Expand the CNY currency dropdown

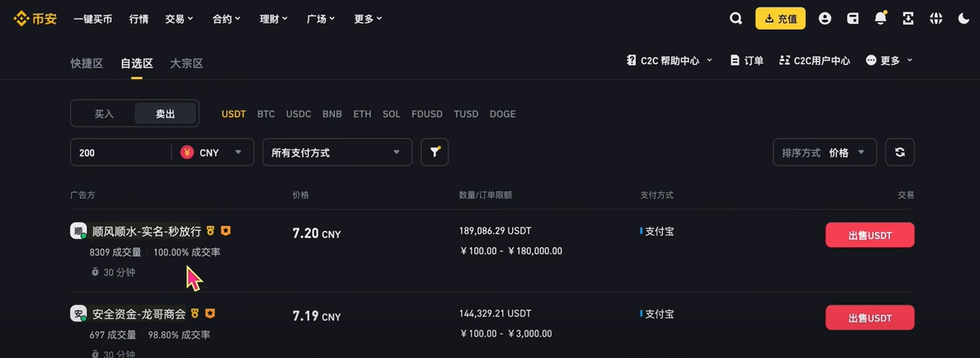click(x=212, y=152)
